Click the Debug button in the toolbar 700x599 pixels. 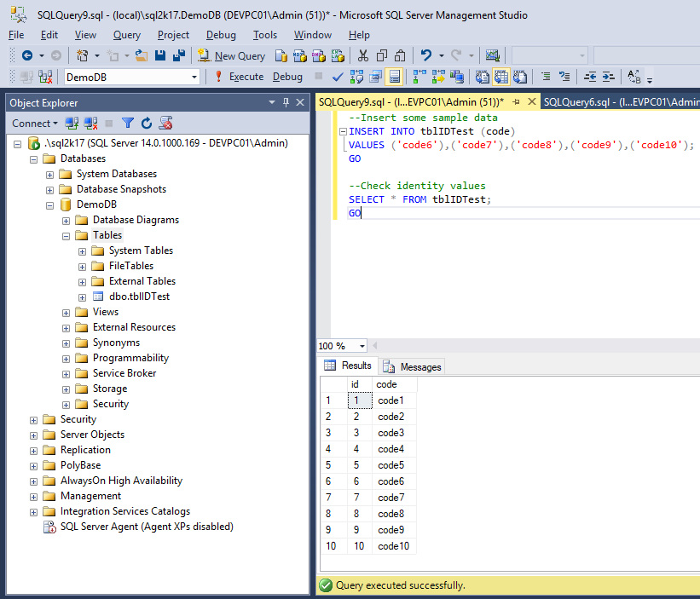287,77
